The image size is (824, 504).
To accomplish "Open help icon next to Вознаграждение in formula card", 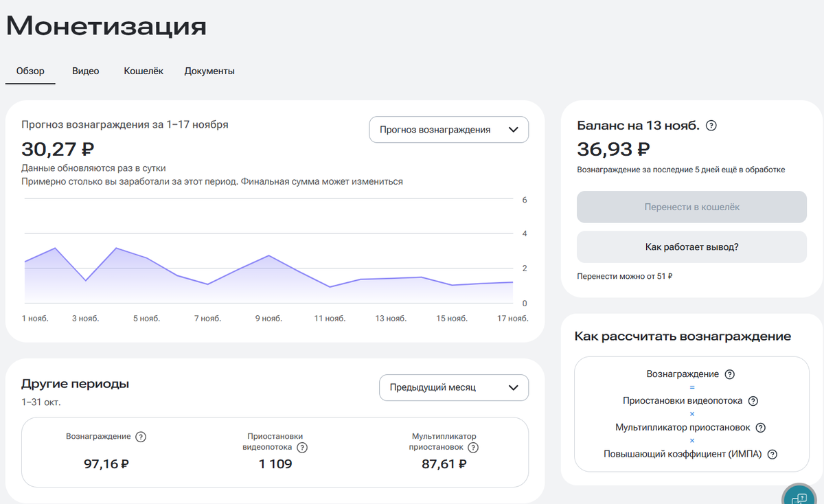I will (x=730, y=374).
